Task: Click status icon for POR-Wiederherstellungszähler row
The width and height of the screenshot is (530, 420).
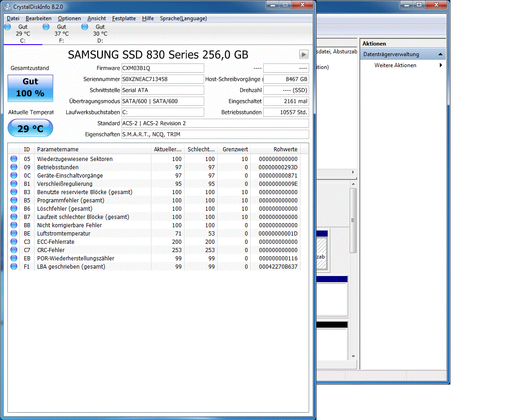Action: tap(14, 258)
